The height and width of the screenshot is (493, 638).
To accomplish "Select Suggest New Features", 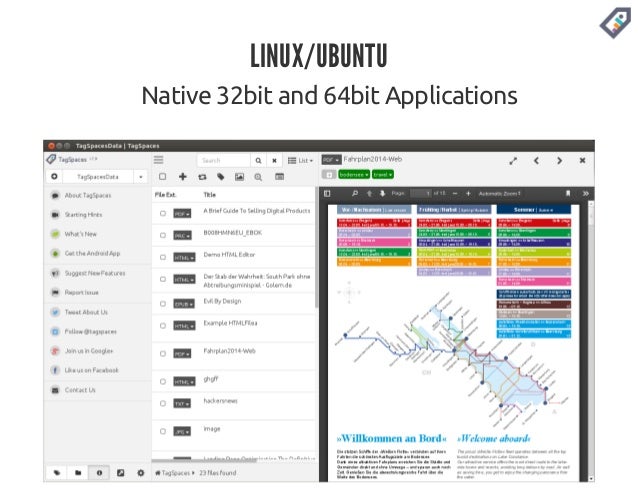I will click(x=95, y=273).
